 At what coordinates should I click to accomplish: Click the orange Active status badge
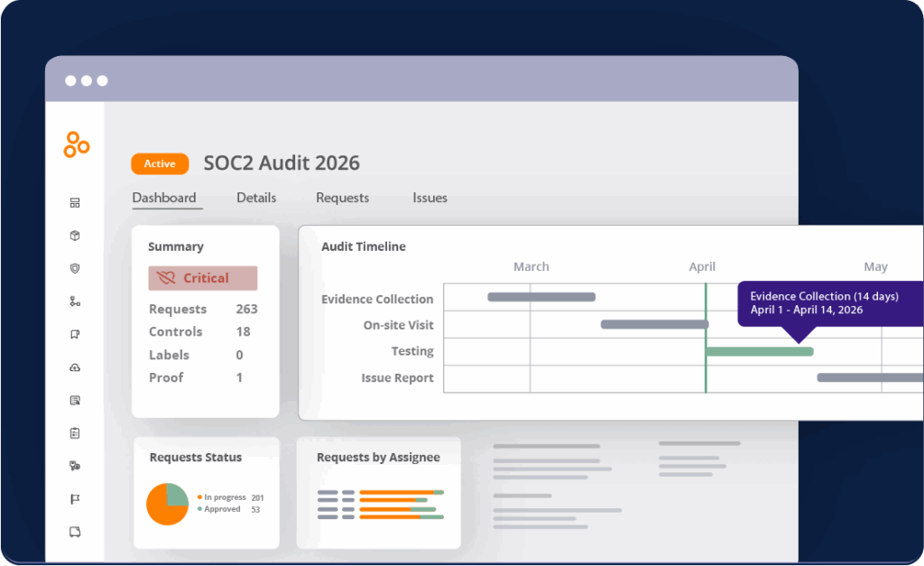point(160,164)
